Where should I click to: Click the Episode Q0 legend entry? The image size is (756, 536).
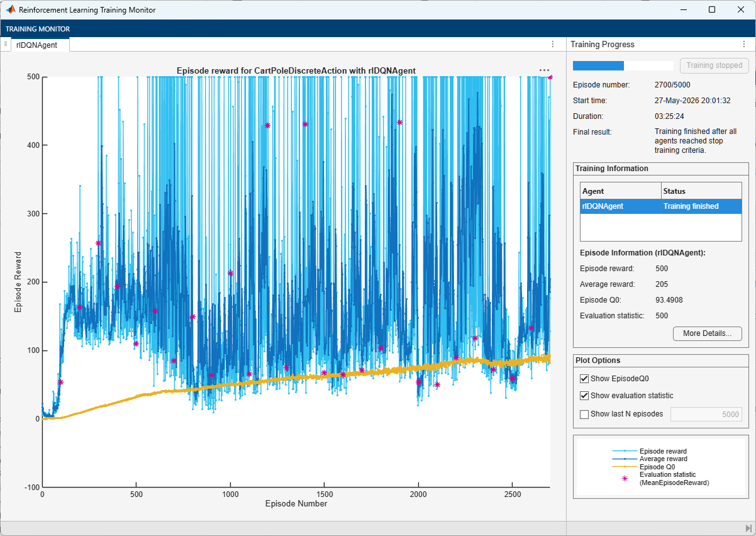(644, 467)
